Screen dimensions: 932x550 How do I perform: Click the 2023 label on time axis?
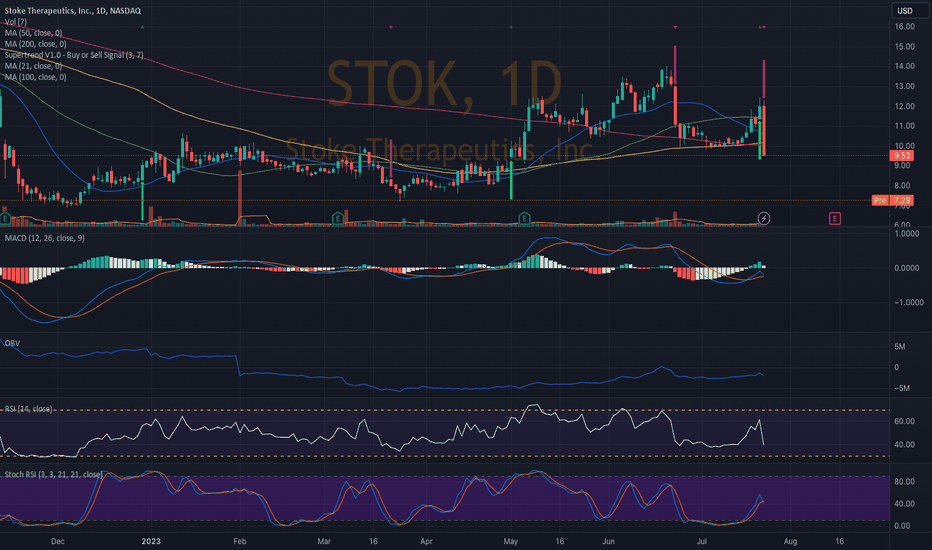pos(151,542)
